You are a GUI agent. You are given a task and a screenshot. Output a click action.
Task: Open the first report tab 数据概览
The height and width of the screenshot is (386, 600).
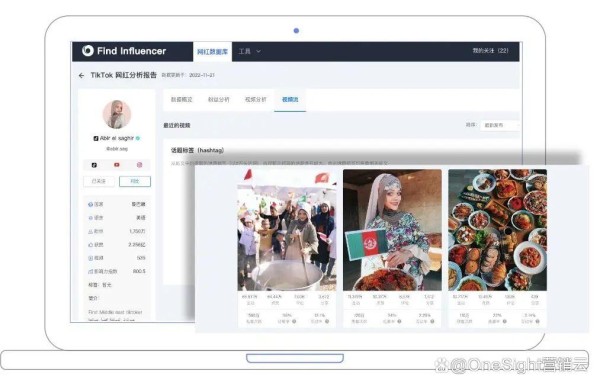(x=181, y=99)
